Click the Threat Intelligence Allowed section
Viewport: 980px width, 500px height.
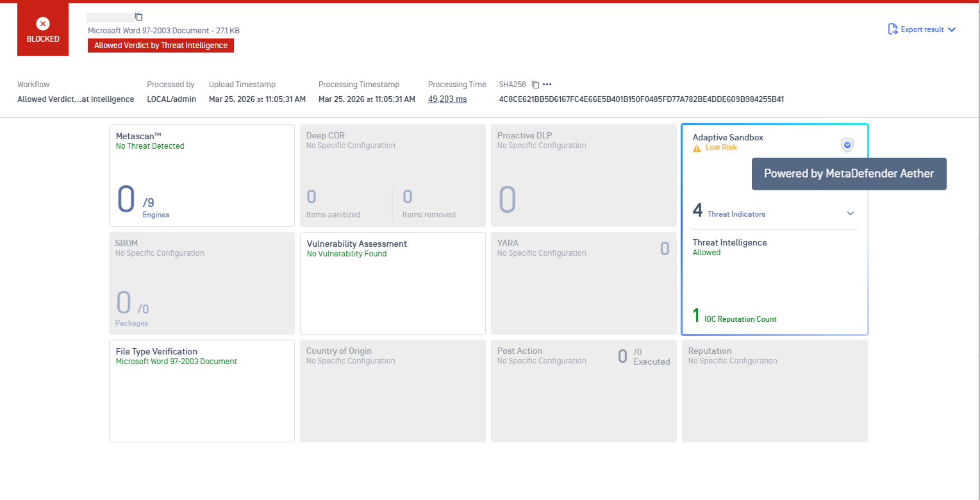729,247
